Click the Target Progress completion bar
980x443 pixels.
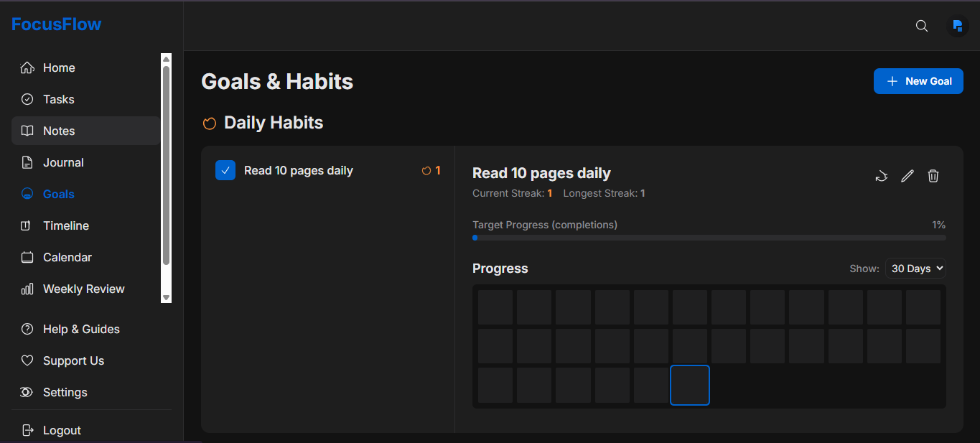click(x=709, y=238)
